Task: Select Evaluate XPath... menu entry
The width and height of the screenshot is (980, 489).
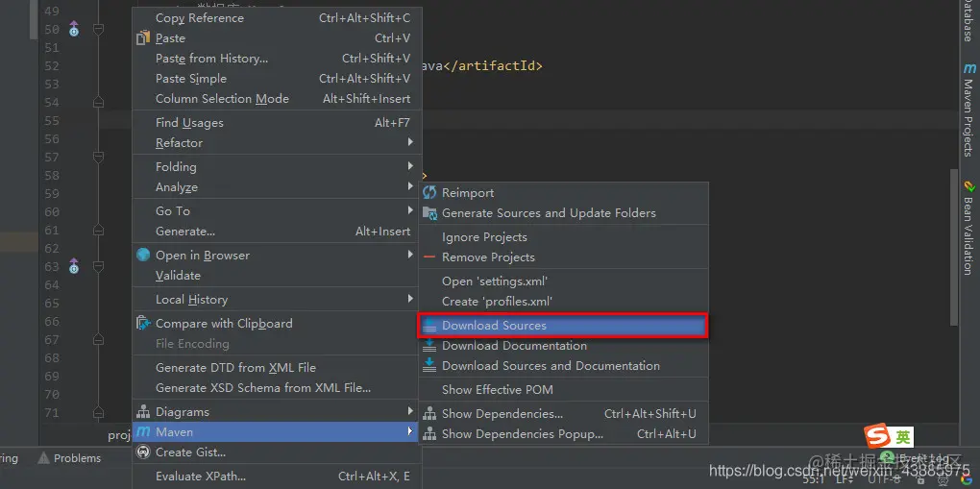Action: (x=277, y=477)
